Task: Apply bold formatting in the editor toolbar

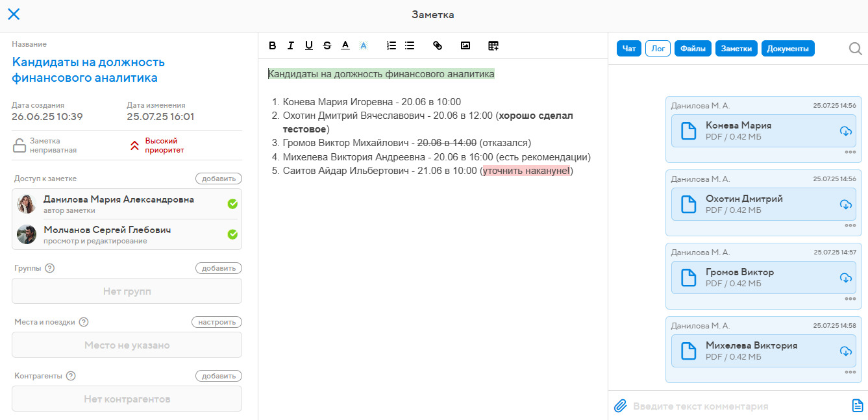Action: coord(273,45)
